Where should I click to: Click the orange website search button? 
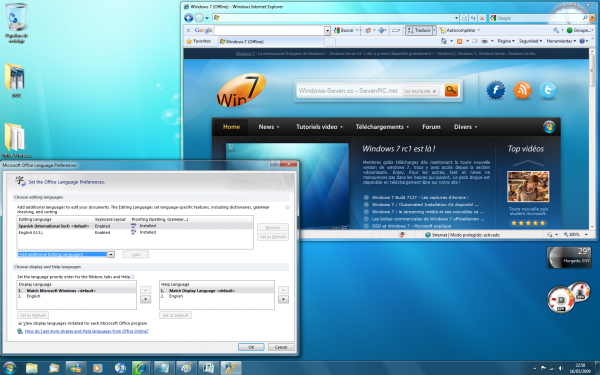(x=451, y=91)
